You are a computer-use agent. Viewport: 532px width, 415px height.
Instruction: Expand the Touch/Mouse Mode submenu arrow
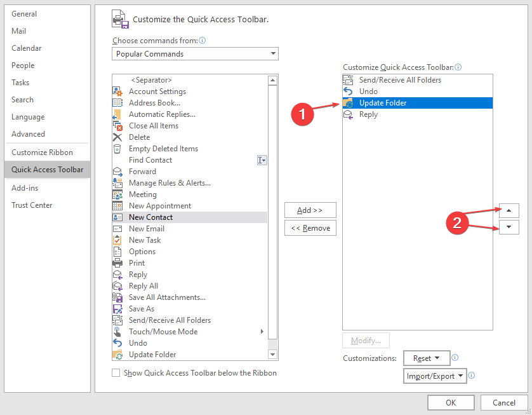(x=262, y=332)
